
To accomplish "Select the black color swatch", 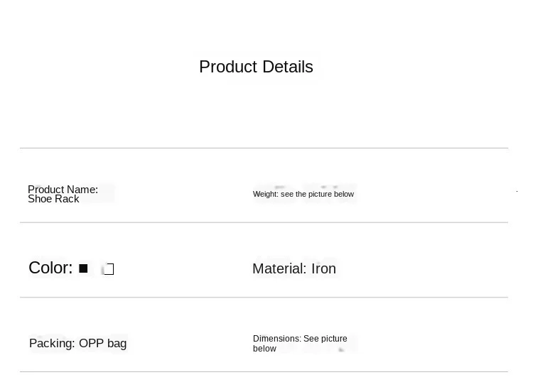I will pos(83,268).
